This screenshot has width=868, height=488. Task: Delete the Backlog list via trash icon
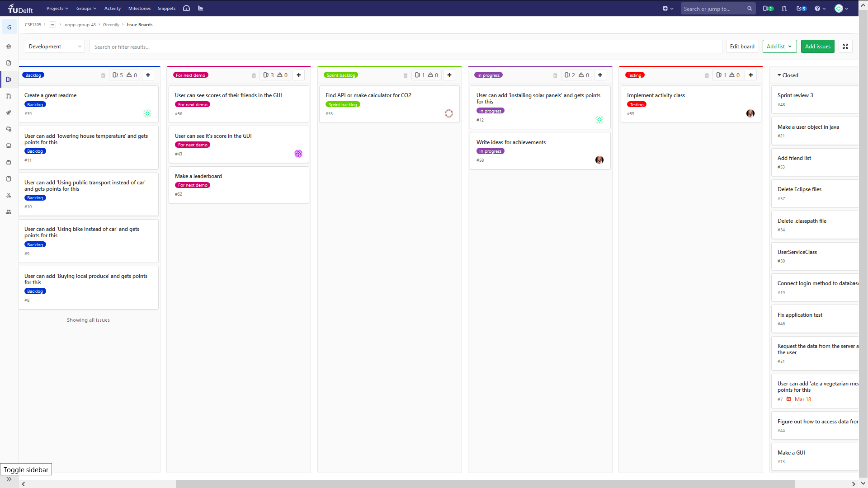click(103, 75)
